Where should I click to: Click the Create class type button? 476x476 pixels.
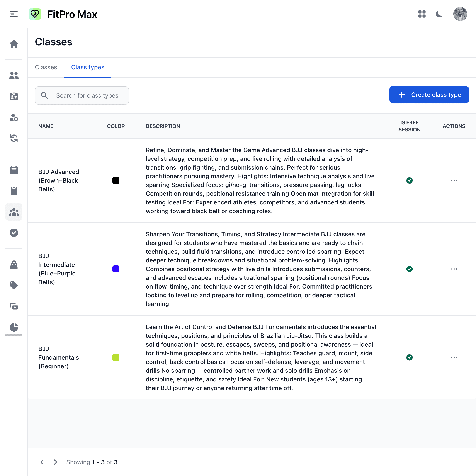[429, 95]
